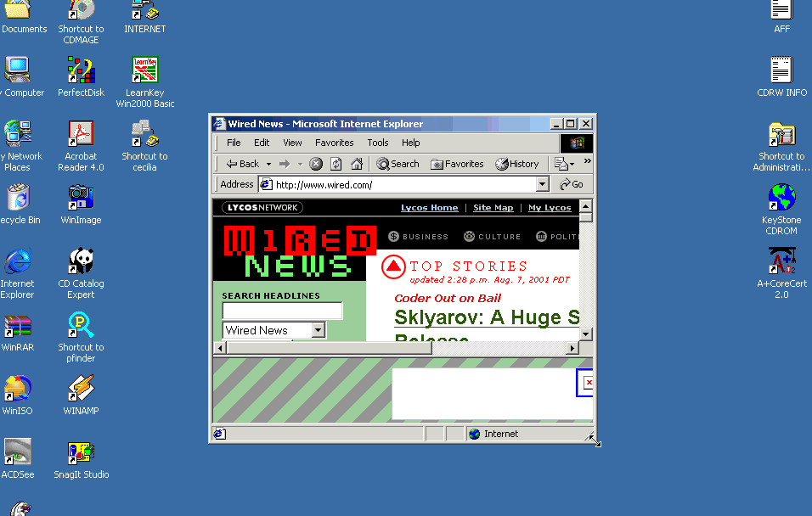Click the broken image placeholder
This screenshot has width=812, height=516.
585,383
